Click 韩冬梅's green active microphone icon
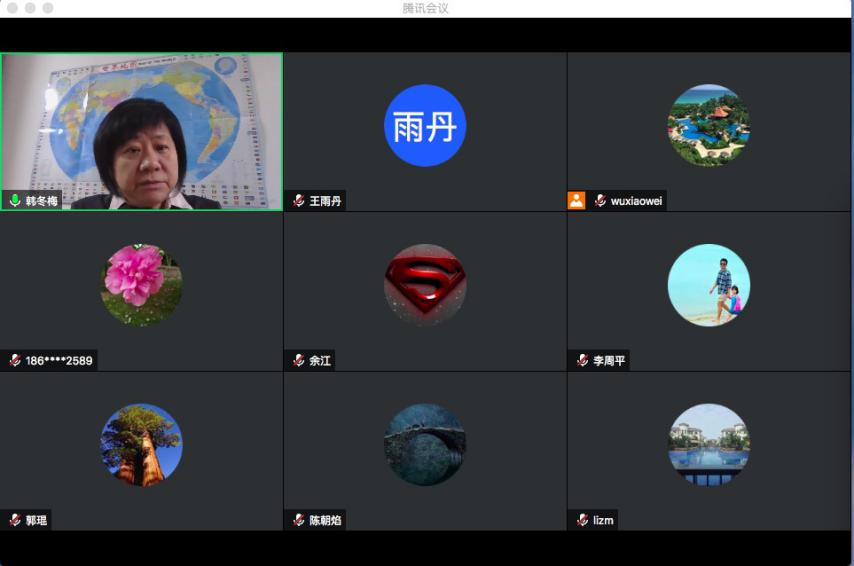 pos(15,201)
